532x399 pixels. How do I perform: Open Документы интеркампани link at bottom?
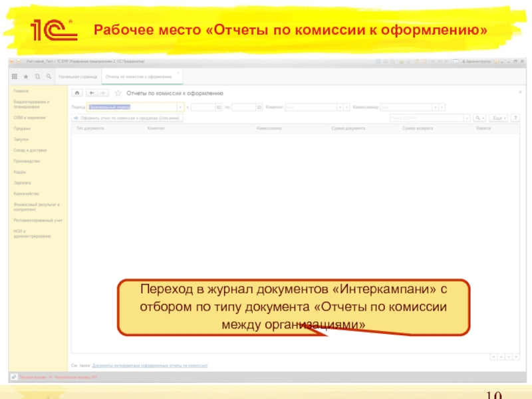coord(150,366)
